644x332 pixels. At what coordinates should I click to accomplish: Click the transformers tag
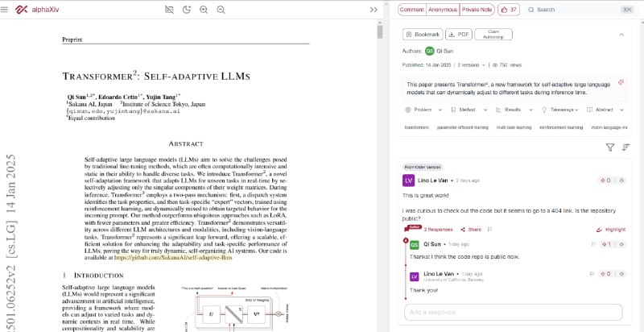click(x=416, y=128)
